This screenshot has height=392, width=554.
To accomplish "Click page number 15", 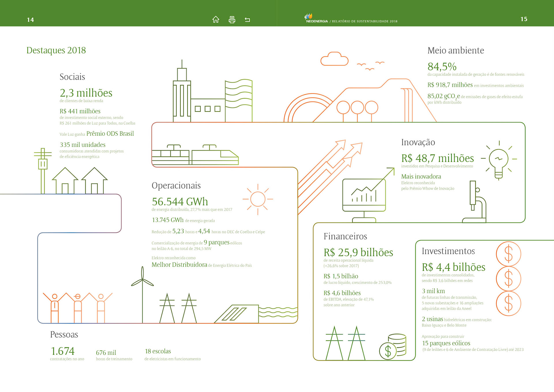I will coord(524,19).
